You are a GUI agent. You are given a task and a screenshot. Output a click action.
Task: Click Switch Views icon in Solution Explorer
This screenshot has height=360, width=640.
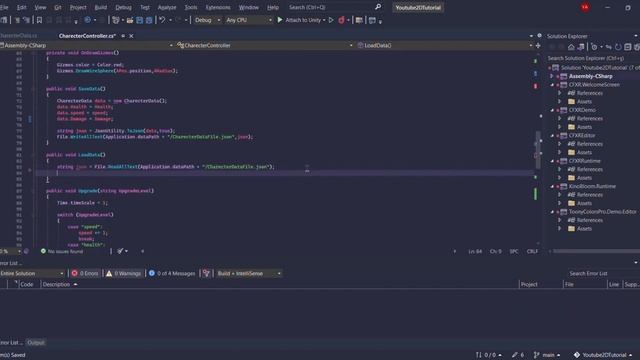(x=581, y=47)
